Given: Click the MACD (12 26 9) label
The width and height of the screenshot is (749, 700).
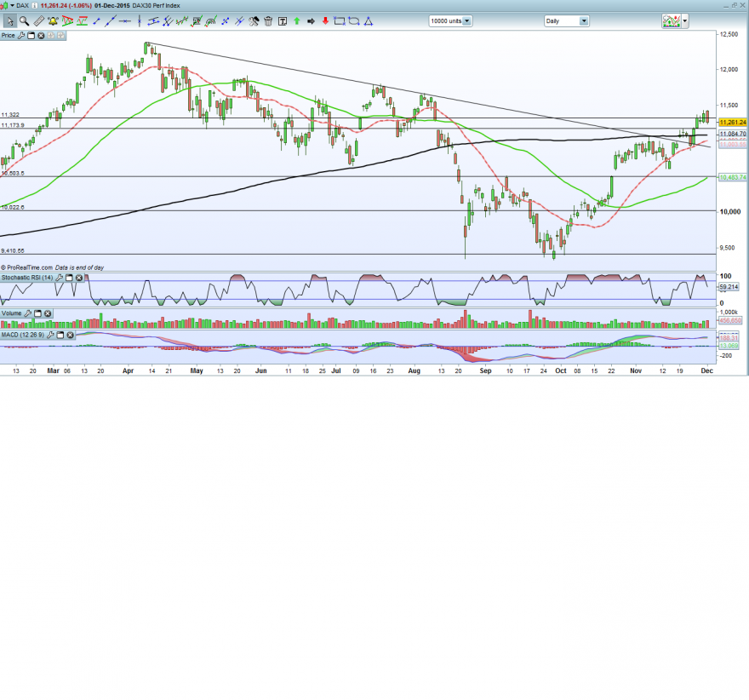Looking at the screenshot, I should point(23,335).
